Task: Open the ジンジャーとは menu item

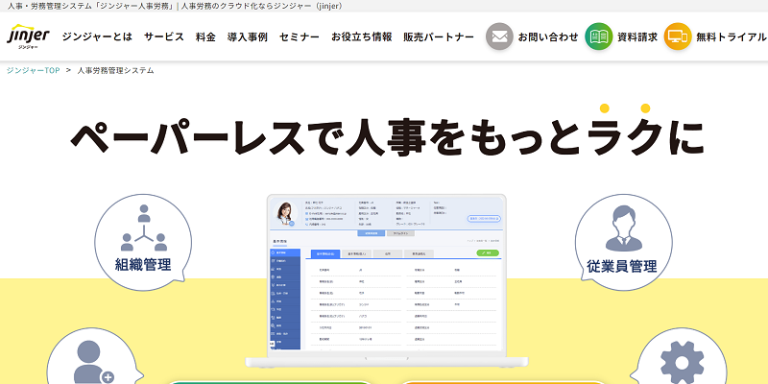Action: click(x=97, y=37)
